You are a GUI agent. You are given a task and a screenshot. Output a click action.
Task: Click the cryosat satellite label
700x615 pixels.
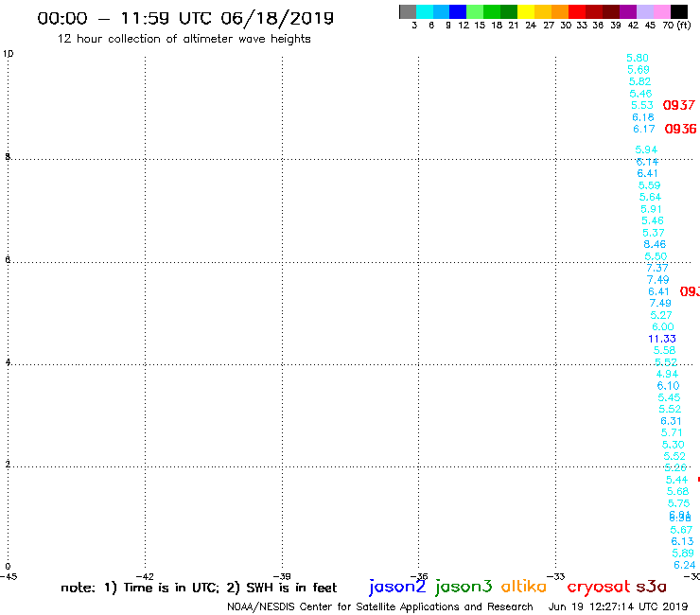599,587
